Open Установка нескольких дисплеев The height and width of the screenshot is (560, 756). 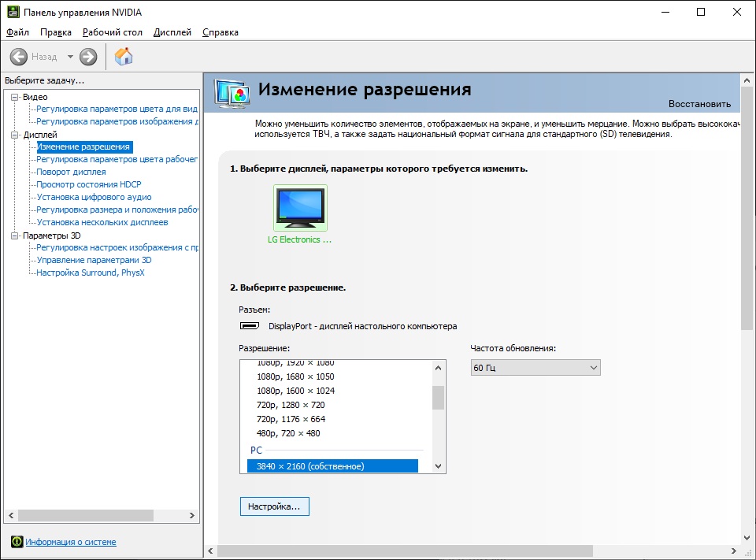pyautogui.click(x=102, y=222)
